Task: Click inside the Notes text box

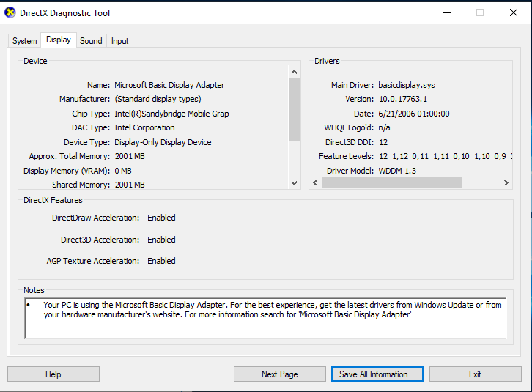Action: [265, 318]
